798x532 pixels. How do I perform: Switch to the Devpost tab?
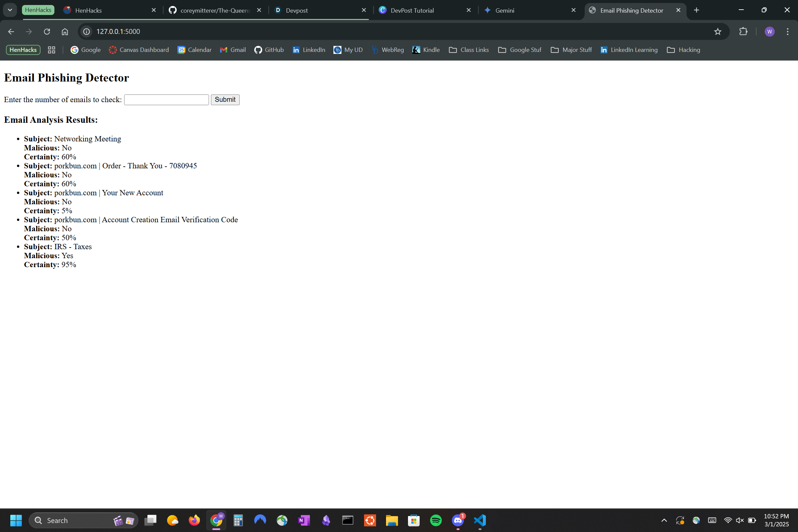[x=297, y=11]
